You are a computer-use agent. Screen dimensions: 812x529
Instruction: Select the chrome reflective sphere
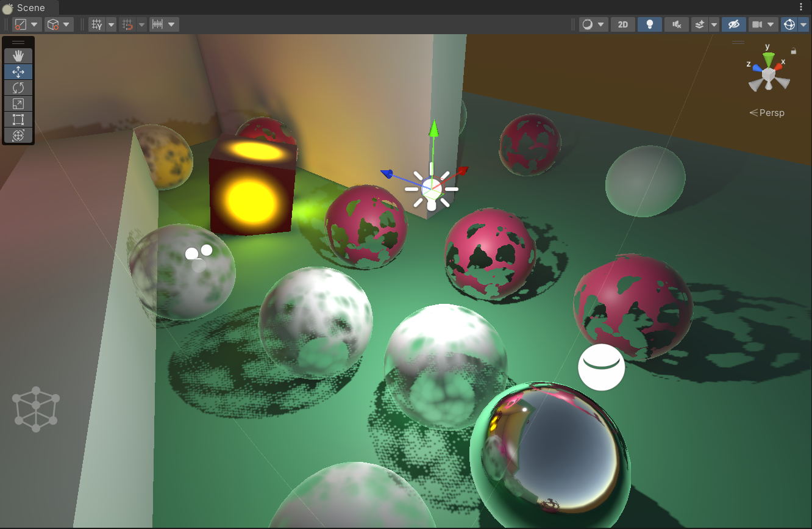550,454
